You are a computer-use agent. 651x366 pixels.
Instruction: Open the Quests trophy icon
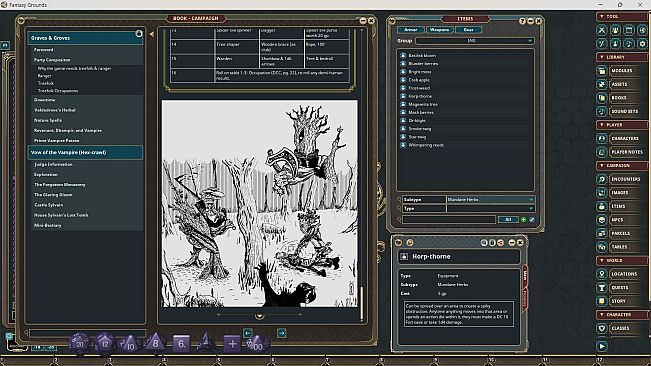click(602, 287)
